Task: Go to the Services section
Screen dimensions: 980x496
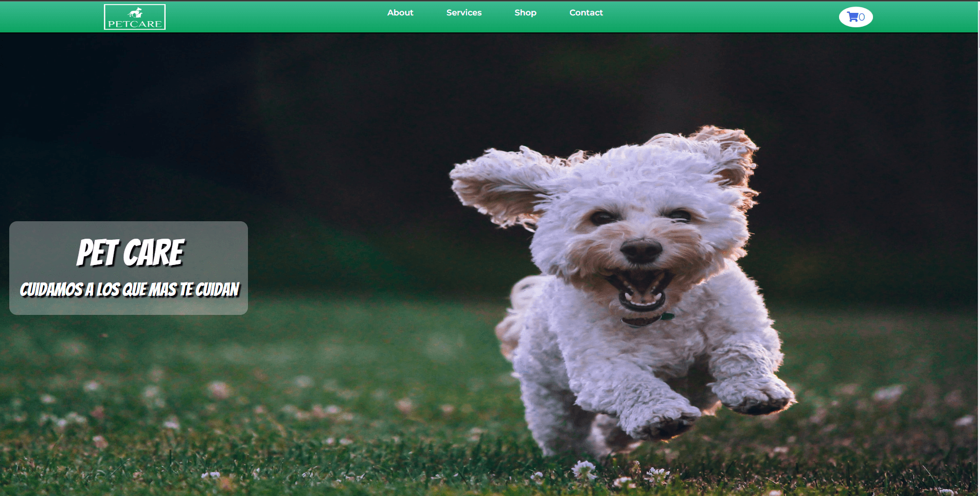Action: pyautogui.click(x=464, y=13)
